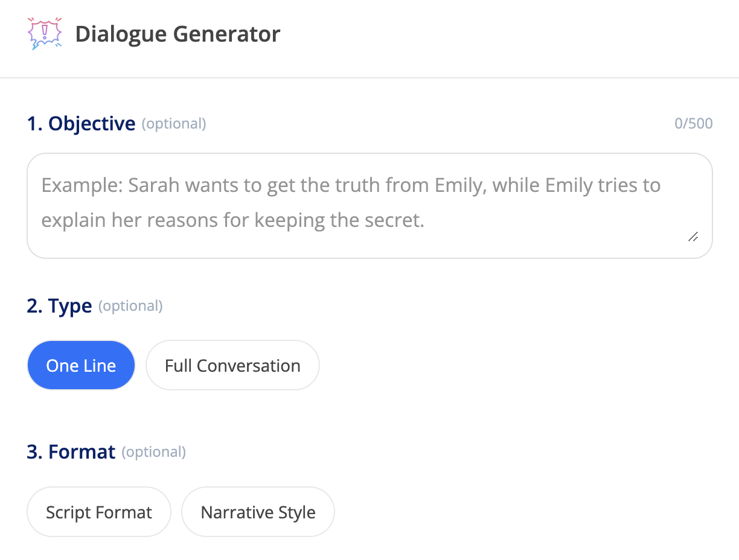Viewport: 739px width, 560px height.
Task: Select "Narrative Style" formatting option
Action: pyautogui.click(x=258, y=511)
